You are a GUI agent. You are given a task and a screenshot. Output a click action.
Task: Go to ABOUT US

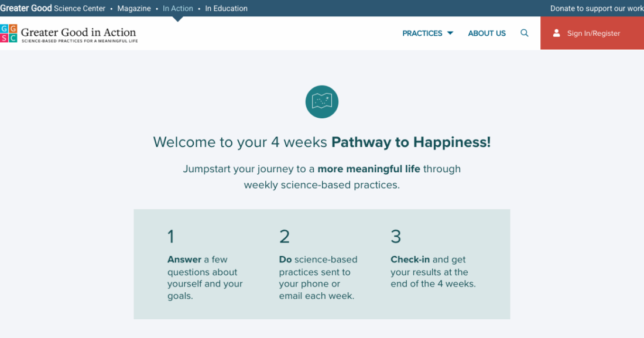(x=487, y=33)
